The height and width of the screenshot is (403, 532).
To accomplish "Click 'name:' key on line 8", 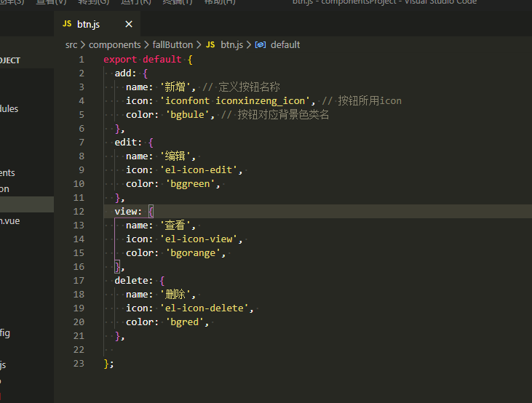I will 139,156.
